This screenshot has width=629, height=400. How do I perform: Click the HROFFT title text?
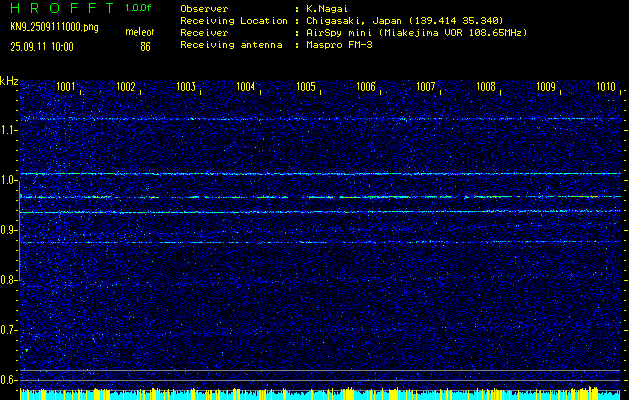tap(62, 8)
